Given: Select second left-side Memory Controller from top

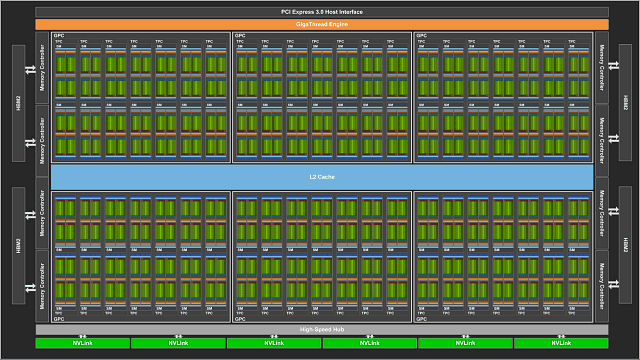Looking at the screenshot, I should point(42,140).
